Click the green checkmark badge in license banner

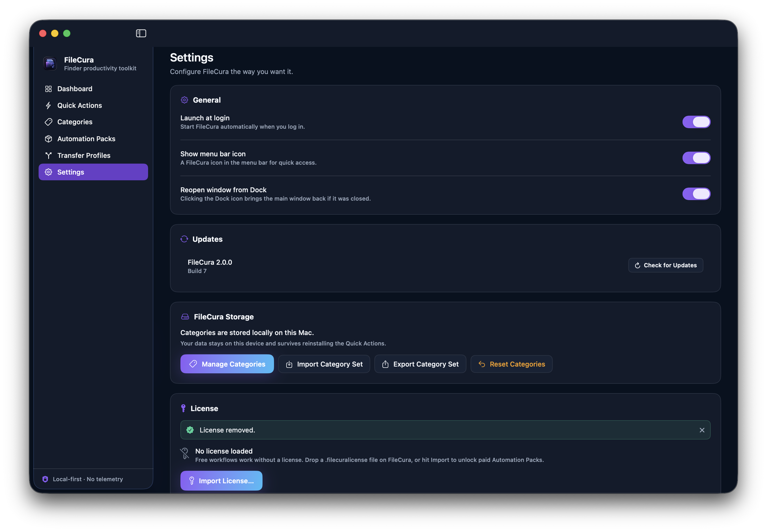(x=190, y=430)
